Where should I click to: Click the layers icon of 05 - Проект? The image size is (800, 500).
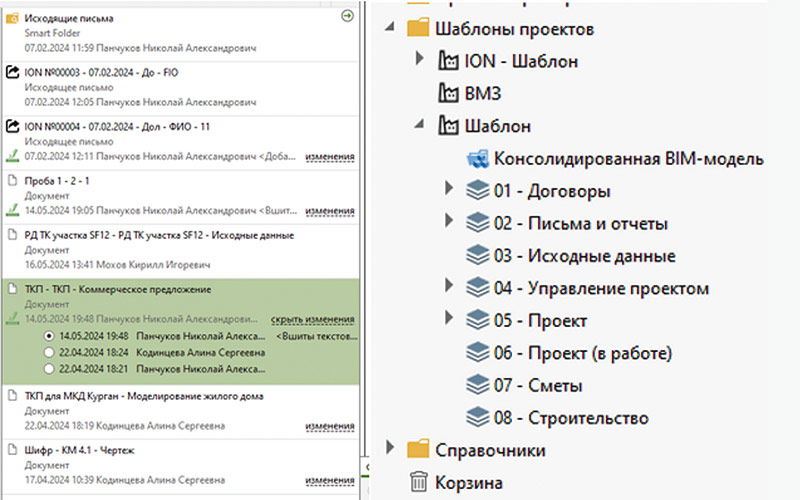point(478,320)
